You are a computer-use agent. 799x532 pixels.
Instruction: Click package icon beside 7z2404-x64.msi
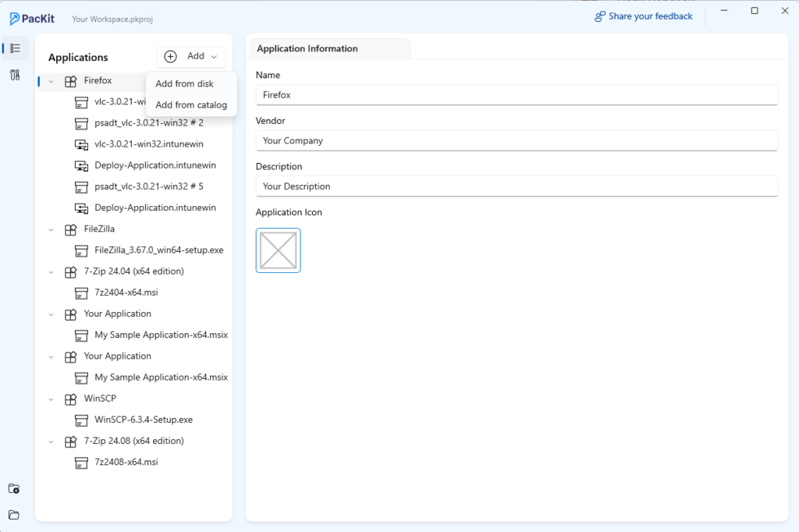81,293
